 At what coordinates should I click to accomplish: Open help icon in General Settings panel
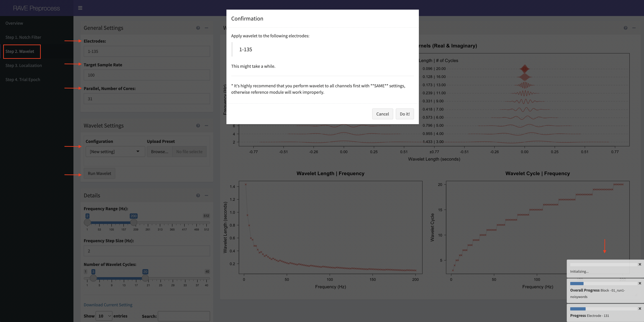point(198,28)
